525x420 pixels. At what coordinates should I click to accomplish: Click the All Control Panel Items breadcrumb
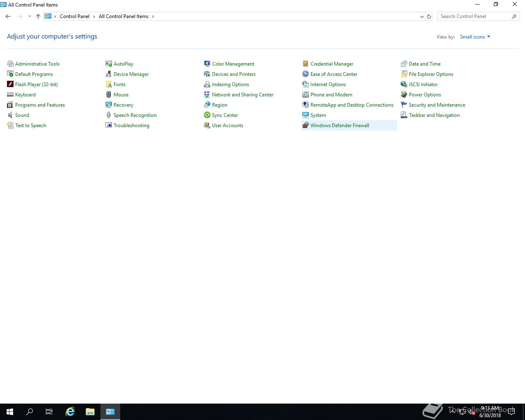click(123, 16)
